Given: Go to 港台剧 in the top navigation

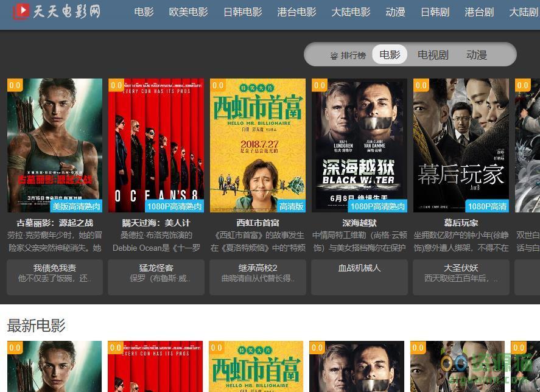Looking at the screenshot, I should (479, 12).
